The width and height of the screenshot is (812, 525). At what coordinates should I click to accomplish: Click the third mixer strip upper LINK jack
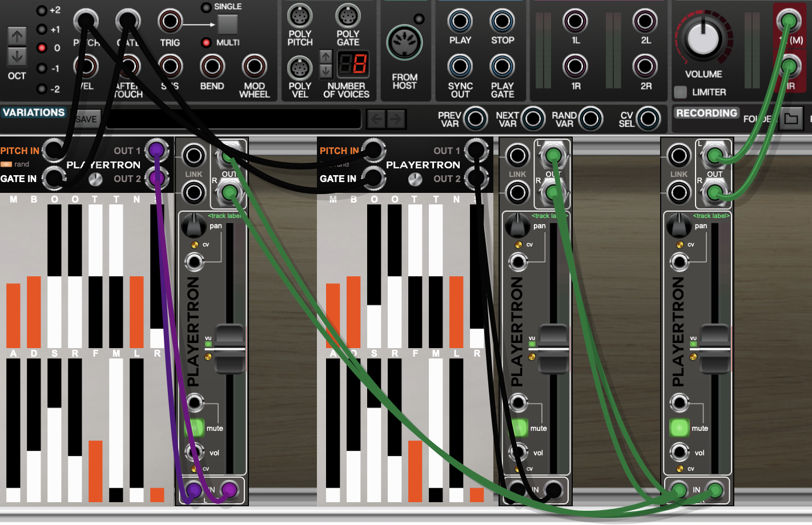click(678, 155)
